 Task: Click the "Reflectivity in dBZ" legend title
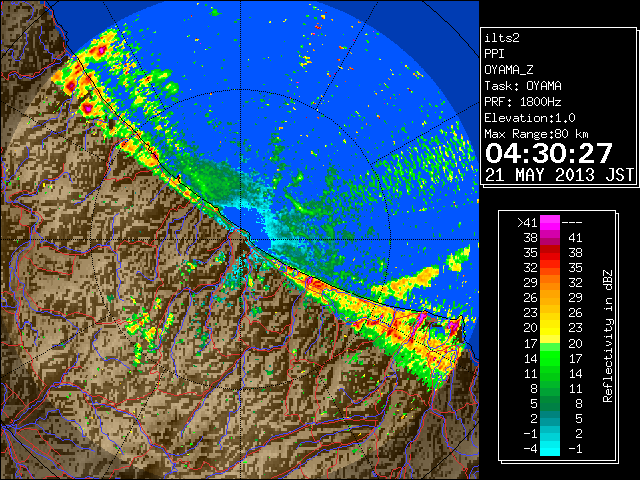click(x=608, y=336)
